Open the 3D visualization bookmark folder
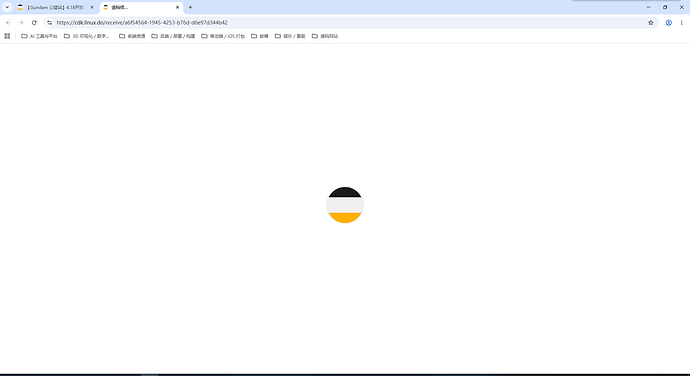This screenshot has width=690, height=376. 87,36
